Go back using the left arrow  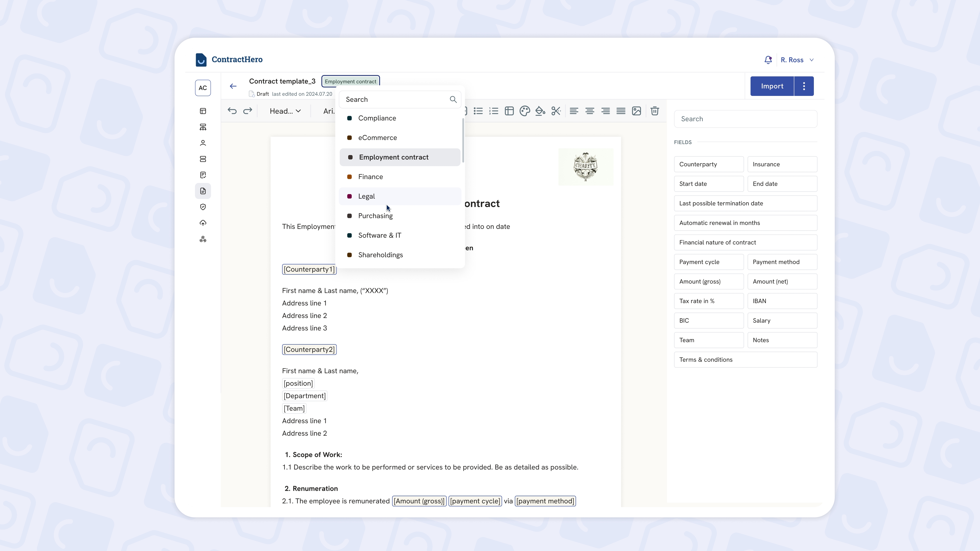click(233, 86)
